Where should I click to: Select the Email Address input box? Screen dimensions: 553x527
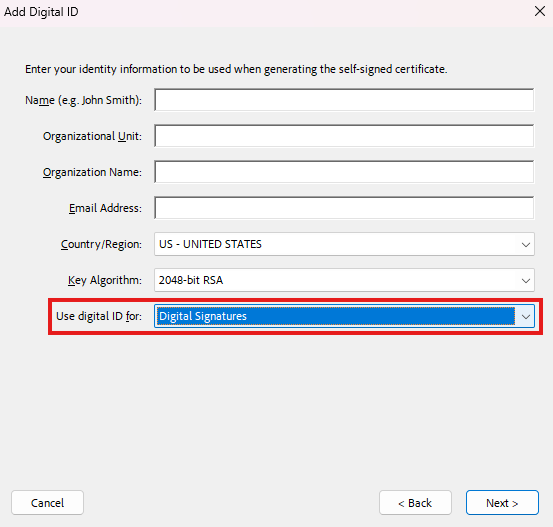(344, 208)
